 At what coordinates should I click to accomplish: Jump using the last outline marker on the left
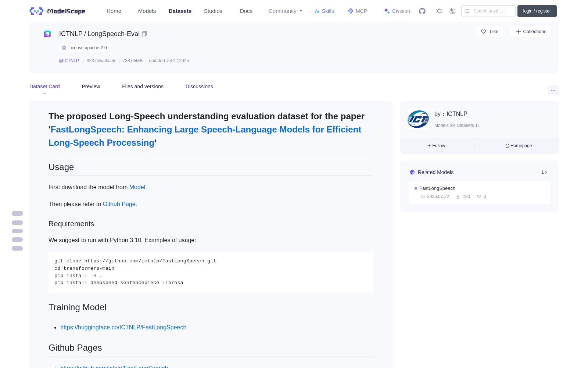(17, 248)
